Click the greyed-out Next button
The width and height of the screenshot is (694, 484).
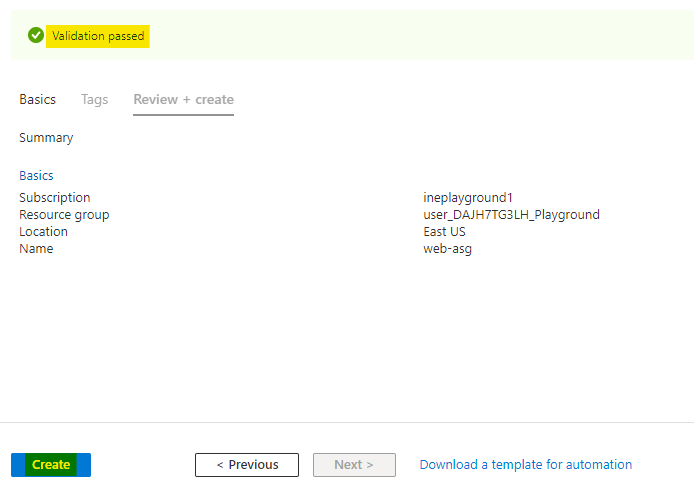click(x=354, y=465)
